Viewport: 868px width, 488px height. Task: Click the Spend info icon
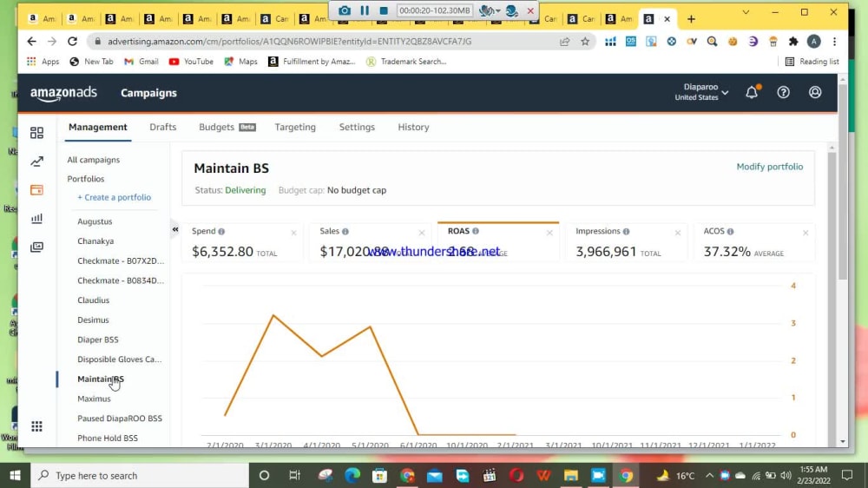(x=221, y=232)
